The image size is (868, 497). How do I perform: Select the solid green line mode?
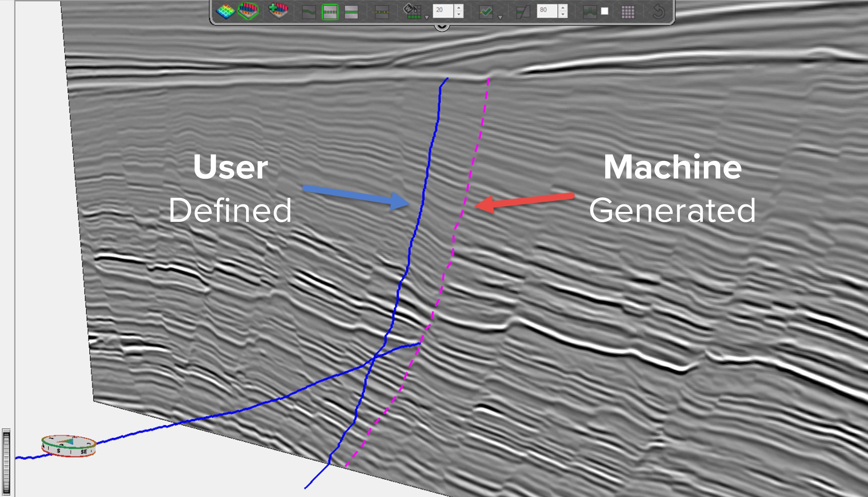(351, 12)
